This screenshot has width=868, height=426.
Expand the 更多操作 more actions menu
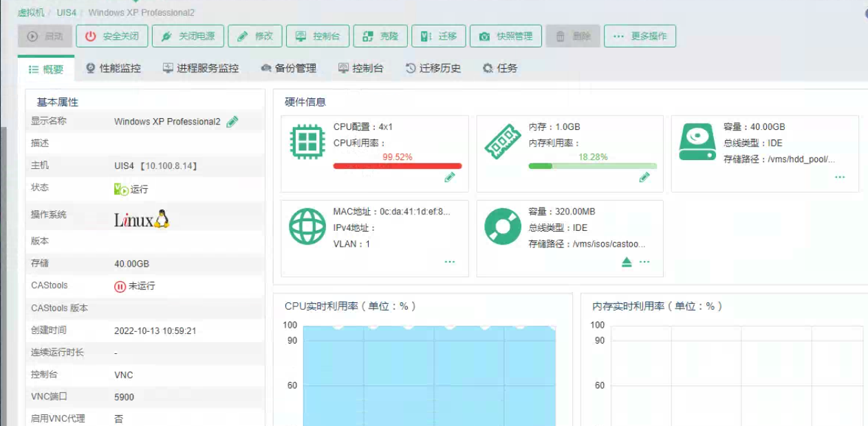pos(640,36)
